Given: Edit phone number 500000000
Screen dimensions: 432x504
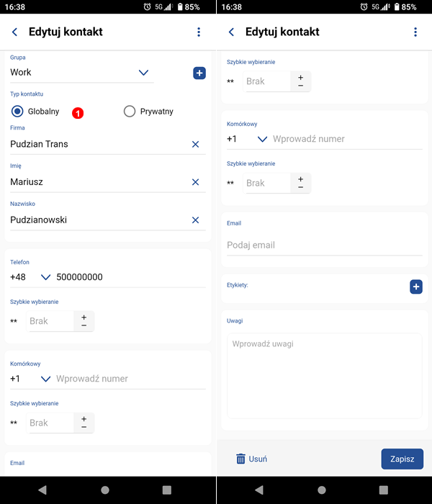Looking at the screenshot, I should 130,277.
